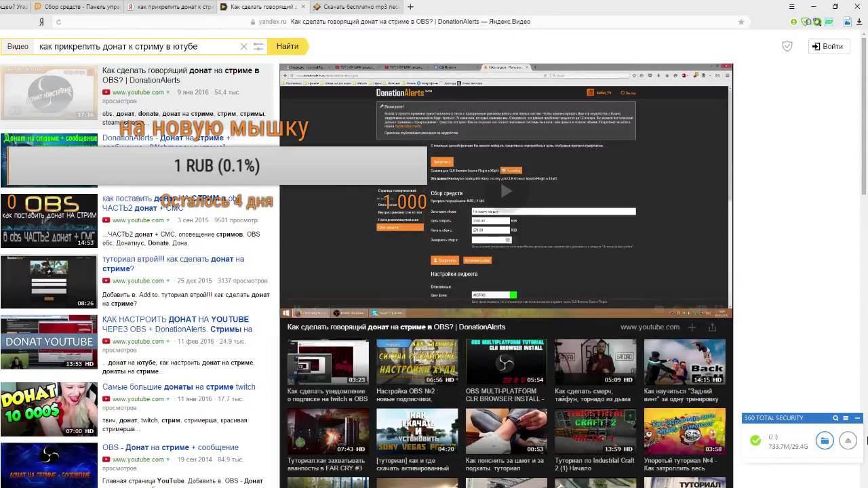Open 'Настройка OBS №2' 06:56 thumbnail
This screenshot has height=488, width=868.
tap(417, 362)
